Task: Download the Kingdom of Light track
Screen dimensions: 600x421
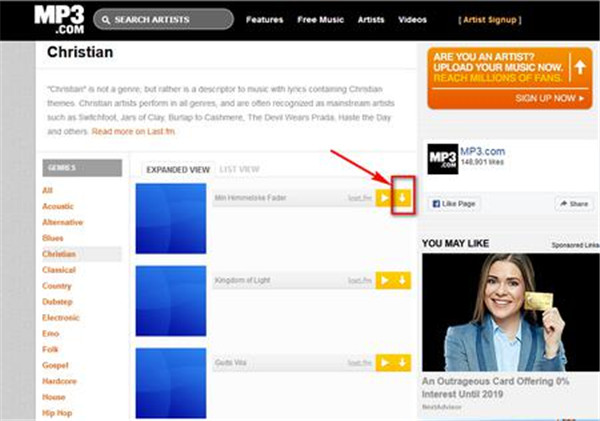Action: pyautogui.click(x=402, y=281)
